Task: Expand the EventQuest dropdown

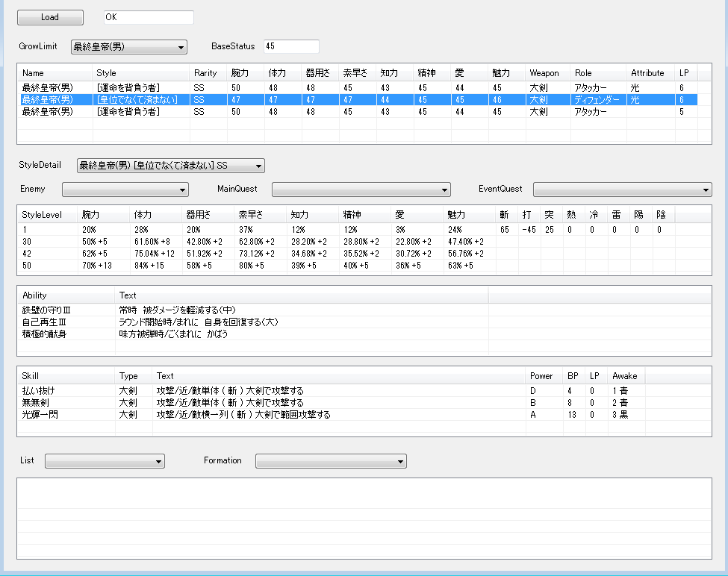Action: [x=622, y=190]
